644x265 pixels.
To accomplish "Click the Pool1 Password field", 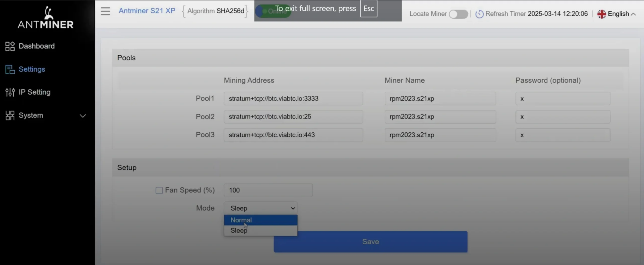I will point(563,98).
